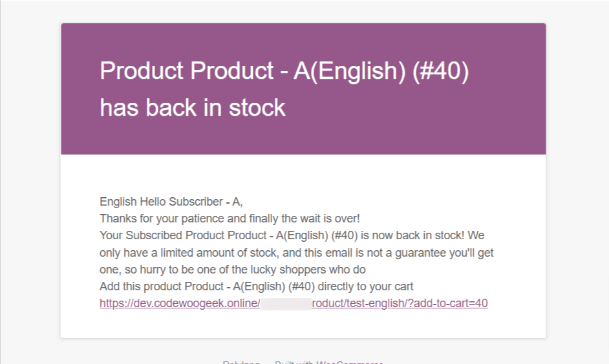609x364 pixels.
Task: Click the purple email header banner
Action: (x=303, y=89)
